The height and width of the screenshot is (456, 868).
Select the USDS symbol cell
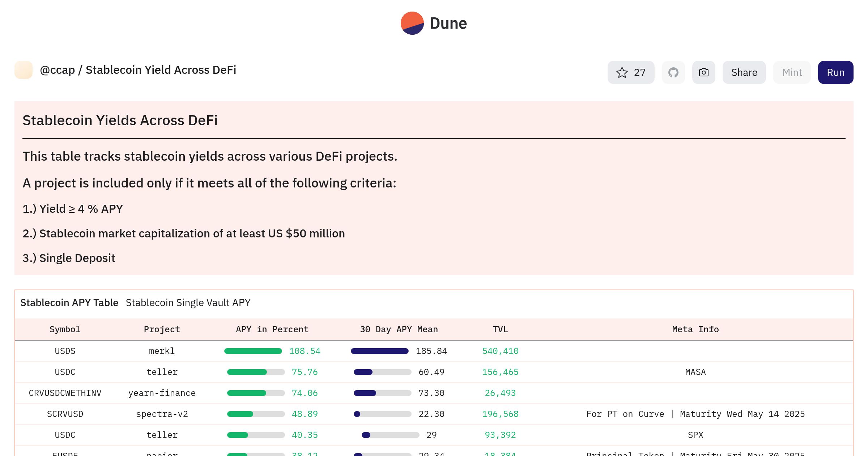click(65, 351)
